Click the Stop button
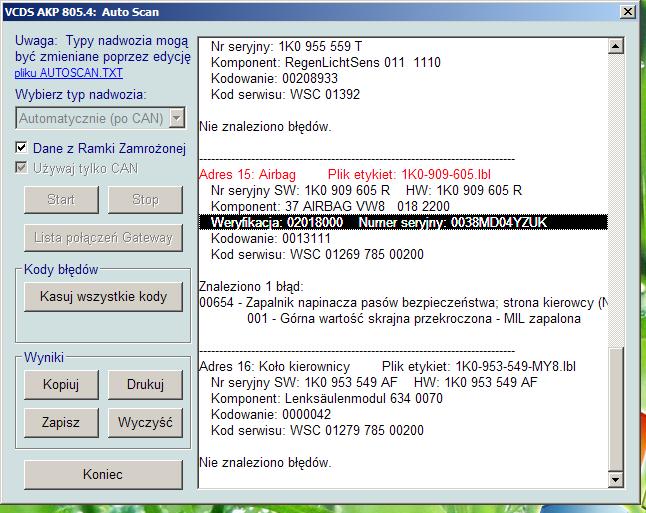Viewport: 646px width, 513px height. [145, 199]
